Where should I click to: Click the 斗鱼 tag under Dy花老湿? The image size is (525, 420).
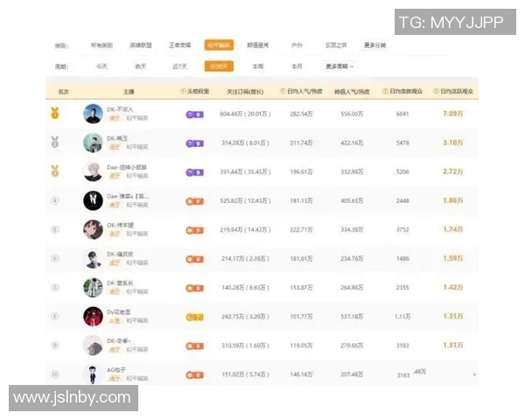click(x=115, y=320)
